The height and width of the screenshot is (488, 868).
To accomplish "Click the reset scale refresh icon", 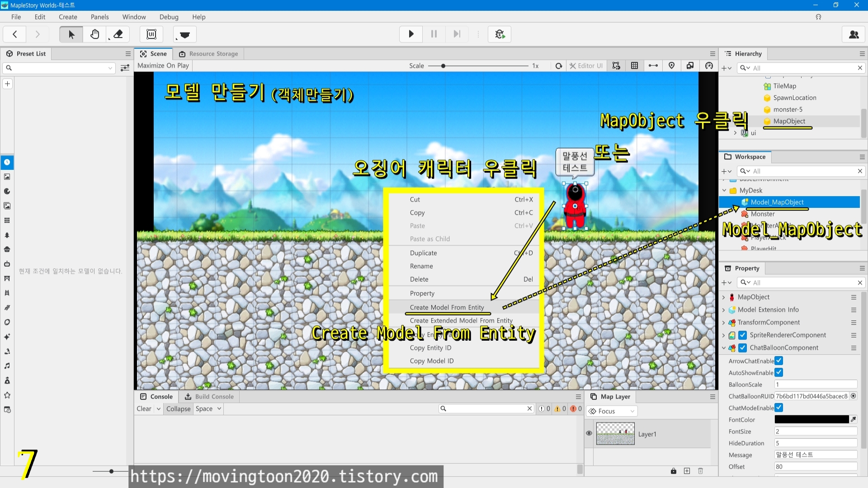I will 559,66.
